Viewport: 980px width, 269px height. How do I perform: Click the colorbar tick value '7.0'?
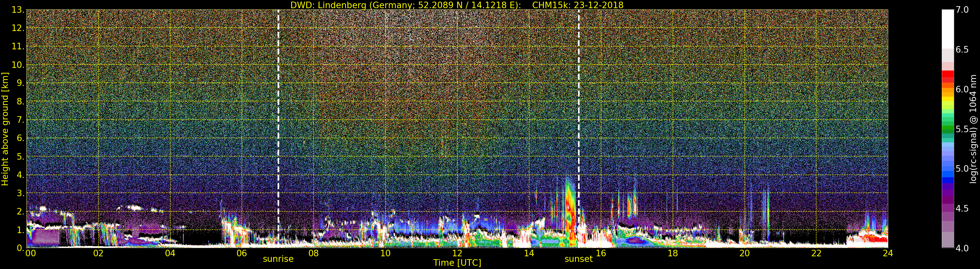click(962, 10)
